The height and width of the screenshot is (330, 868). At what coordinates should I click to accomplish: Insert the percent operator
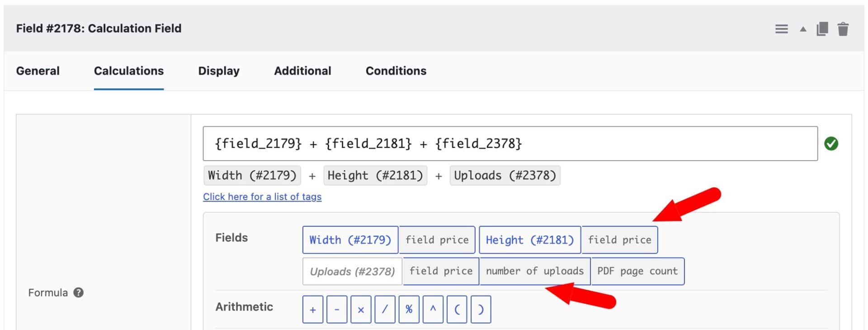click(409, 310)
